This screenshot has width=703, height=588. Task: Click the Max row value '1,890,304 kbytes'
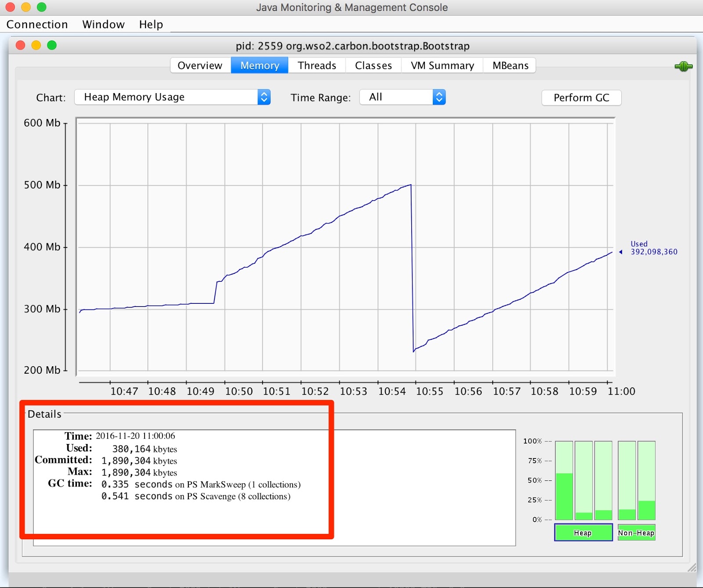click(x=139, y=473)
